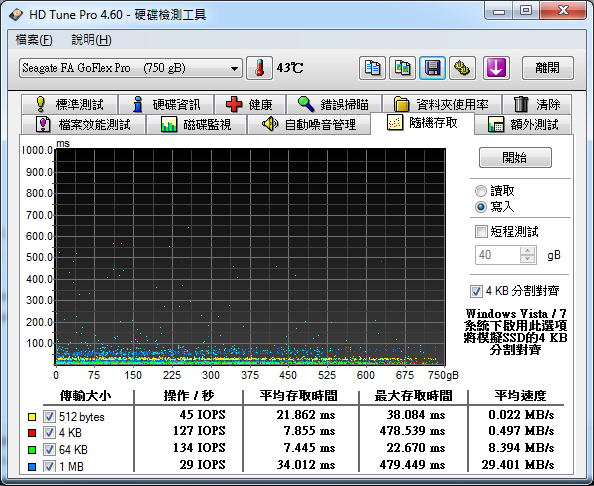Copy text results to clipboard icon

tap(372, 68)
